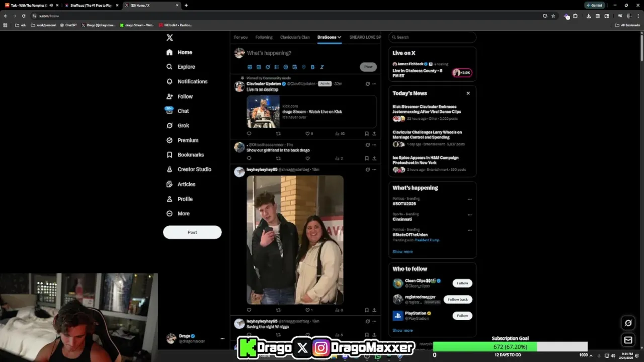The width and height of the screenshot is (644, 362).
Task: Reply to the 'Show our girlfriend' post
Action: [x=249, y=158]
